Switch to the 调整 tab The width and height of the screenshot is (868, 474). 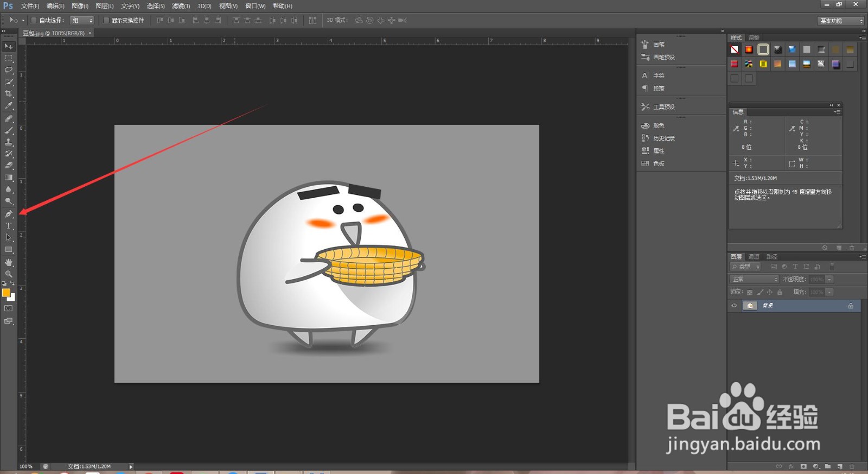pyautogui.click(x=754, y=37)
